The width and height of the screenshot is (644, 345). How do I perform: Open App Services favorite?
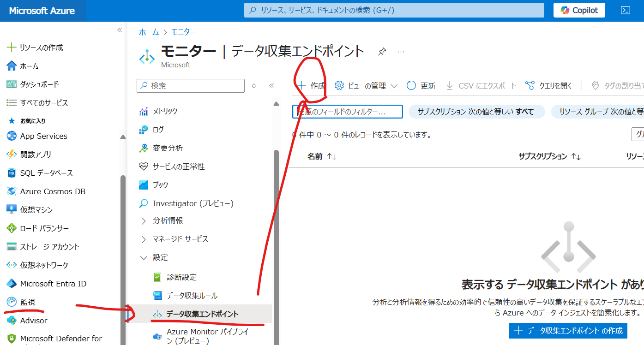(37, 136)
